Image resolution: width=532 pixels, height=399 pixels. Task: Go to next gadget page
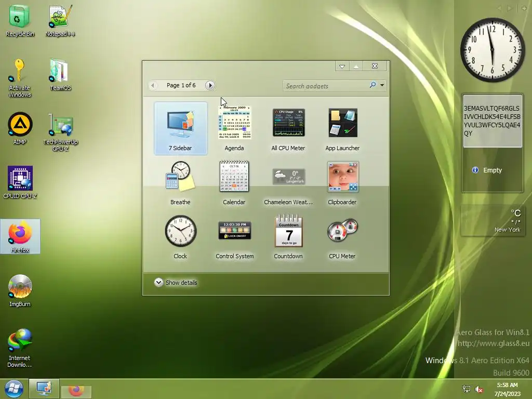pos(210,85)
